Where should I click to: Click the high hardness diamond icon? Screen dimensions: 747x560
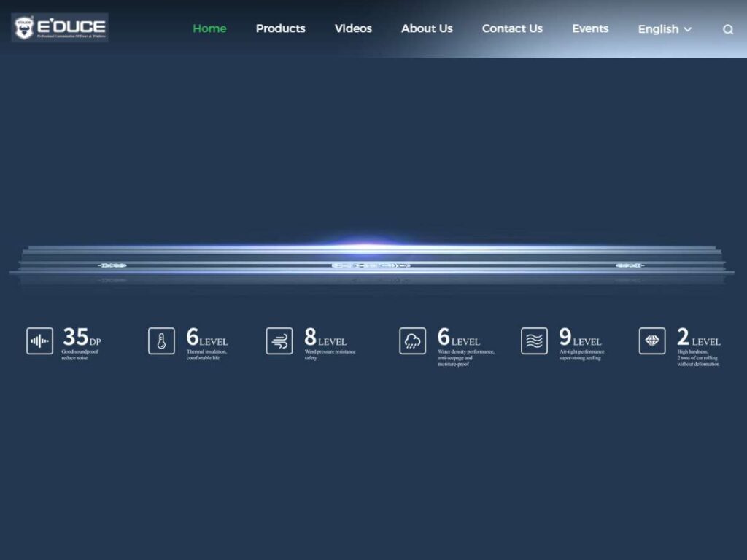652,341
